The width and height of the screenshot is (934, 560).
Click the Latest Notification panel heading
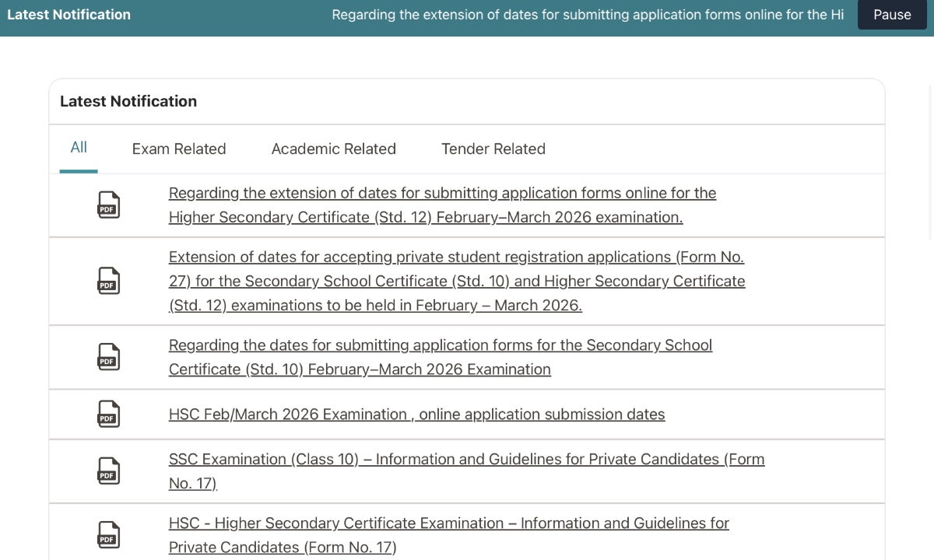[128, 101]
